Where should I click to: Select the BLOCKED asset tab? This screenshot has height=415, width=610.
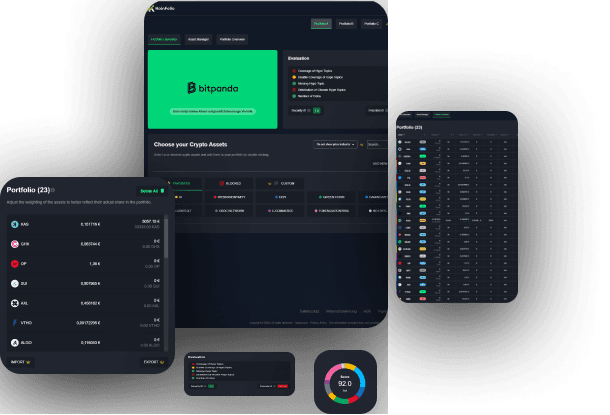pos(229,184)
